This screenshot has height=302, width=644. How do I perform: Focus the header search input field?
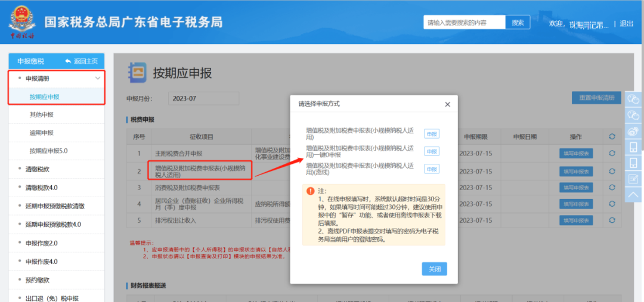465,23
